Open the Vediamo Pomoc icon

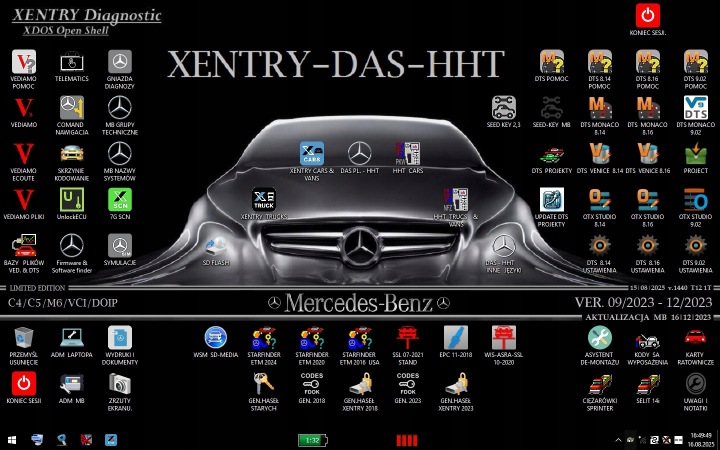[x=24, y=62]
